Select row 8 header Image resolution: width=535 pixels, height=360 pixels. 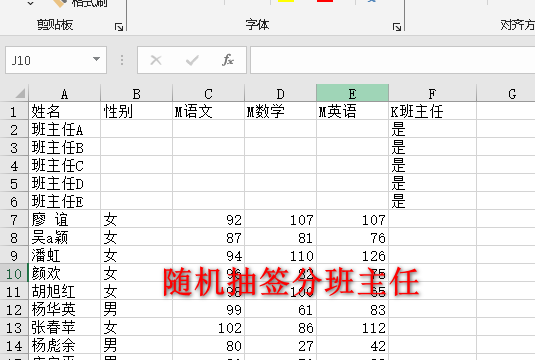click(14, 237)
